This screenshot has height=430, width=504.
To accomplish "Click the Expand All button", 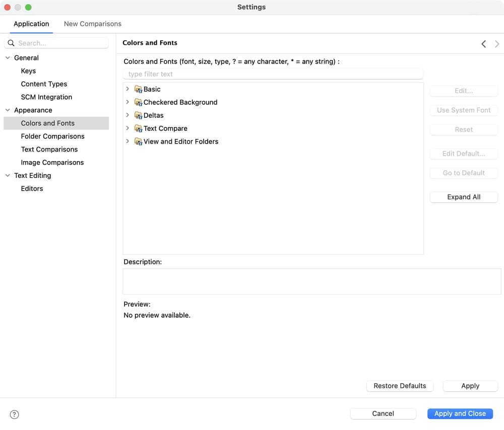I will click(x=464, y=197).
